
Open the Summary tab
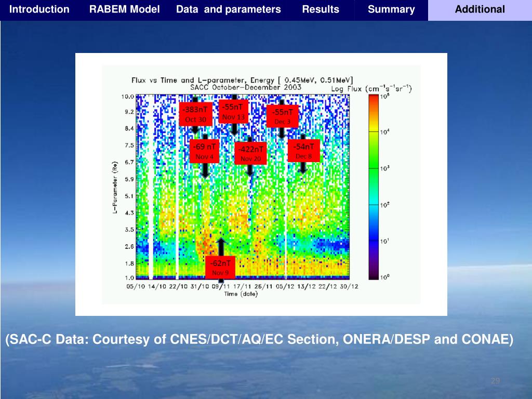pos(391,9)
